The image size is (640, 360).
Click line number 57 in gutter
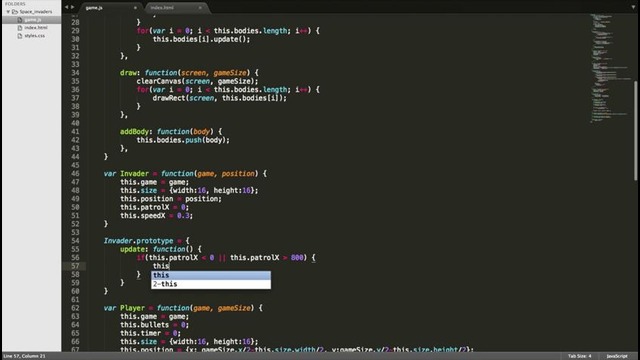click(75, 266)
